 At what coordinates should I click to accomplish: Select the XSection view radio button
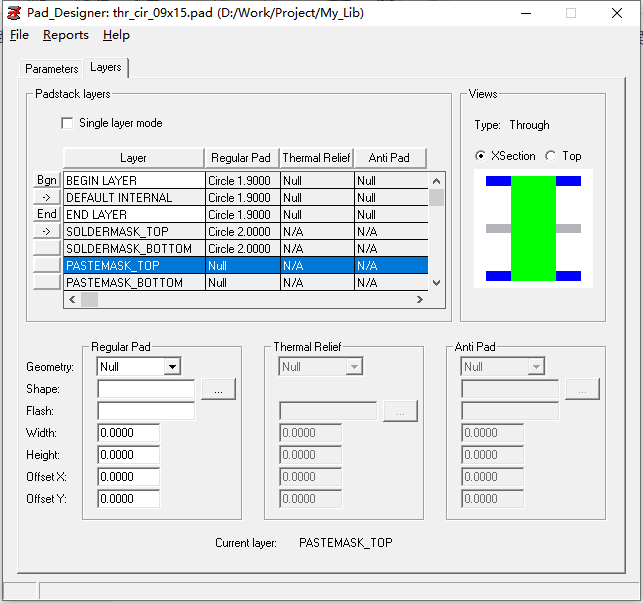point(480,156)
